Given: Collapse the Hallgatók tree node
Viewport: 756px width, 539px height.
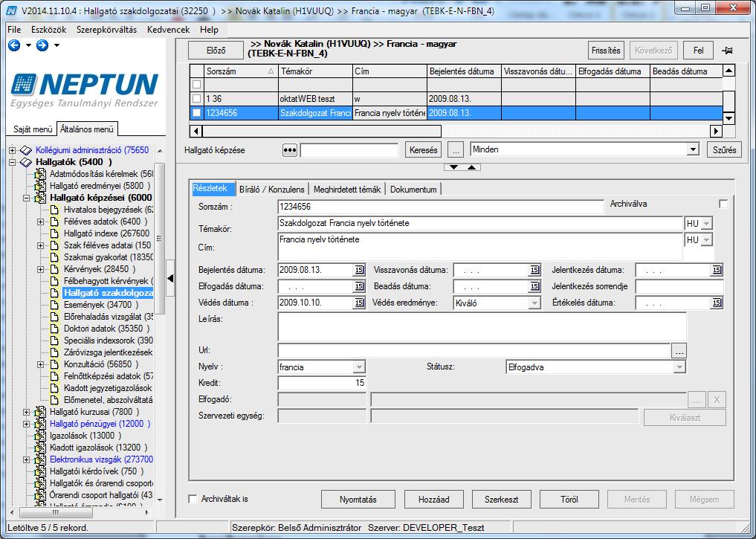Looking at the screenshot, I should pyautogui.click(x=12, y=163).
